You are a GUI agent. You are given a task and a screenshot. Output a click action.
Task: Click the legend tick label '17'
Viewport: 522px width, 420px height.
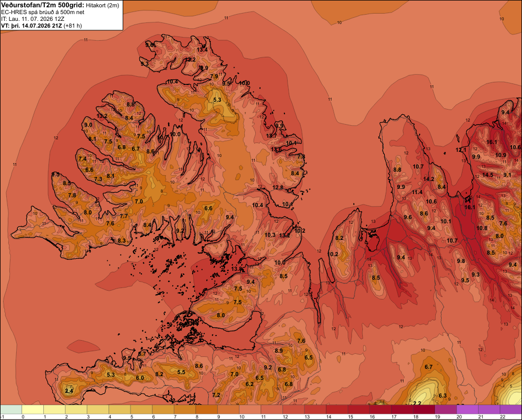394,417
